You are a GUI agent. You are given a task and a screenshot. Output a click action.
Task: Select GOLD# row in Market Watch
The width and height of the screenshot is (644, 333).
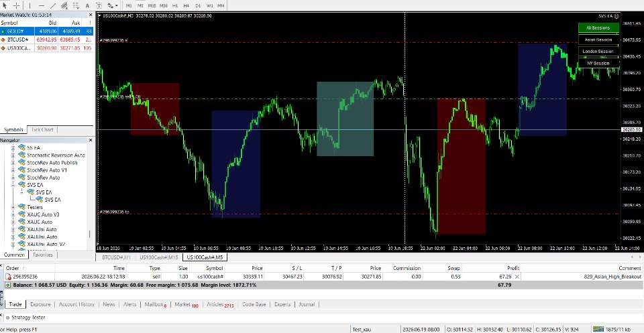(47, 31)
